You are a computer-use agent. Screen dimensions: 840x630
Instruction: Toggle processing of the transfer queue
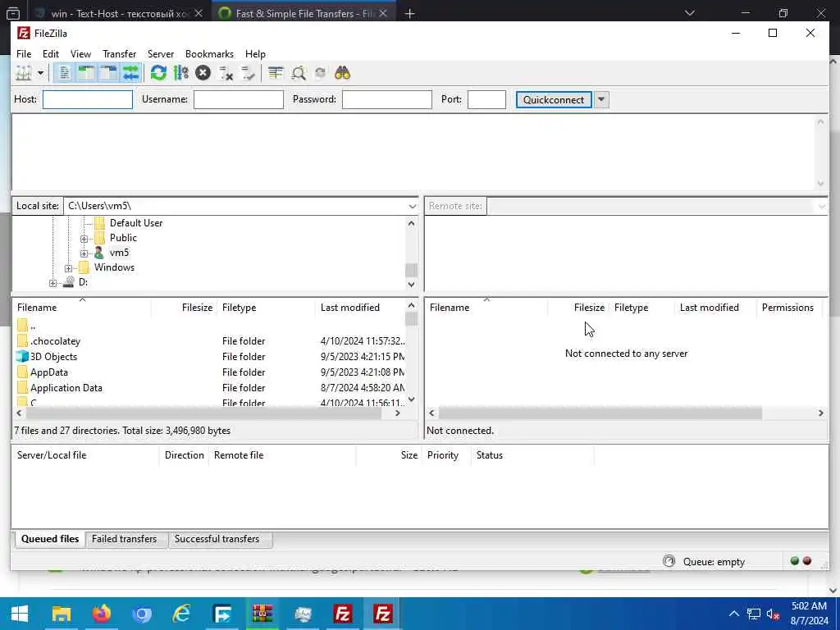point(181,73)
